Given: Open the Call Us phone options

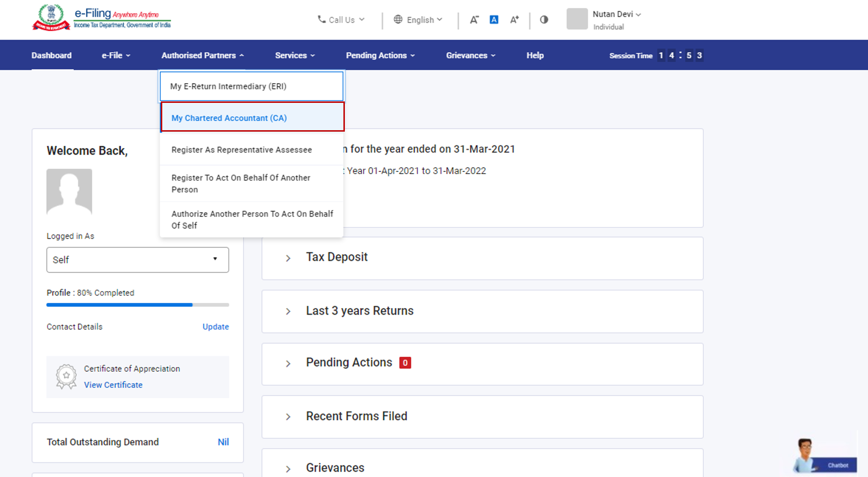Looking at the screenshot, I should tap(341, 20).
